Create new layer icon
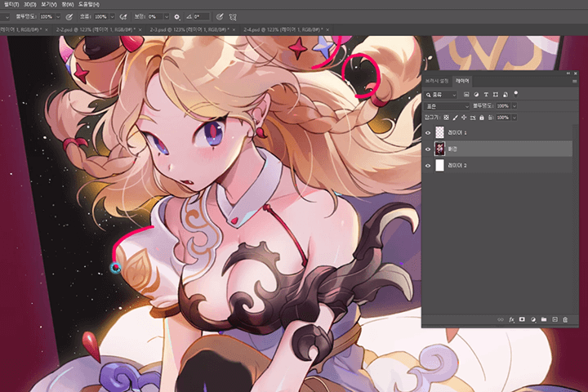 555,319
